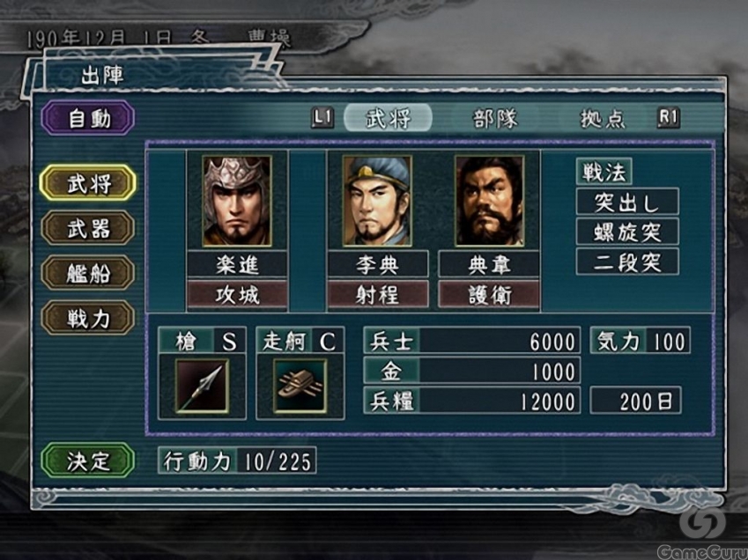Switch to the 拠点 tab
The width and height of the screenshot is (748, 560).
[602, 118]
